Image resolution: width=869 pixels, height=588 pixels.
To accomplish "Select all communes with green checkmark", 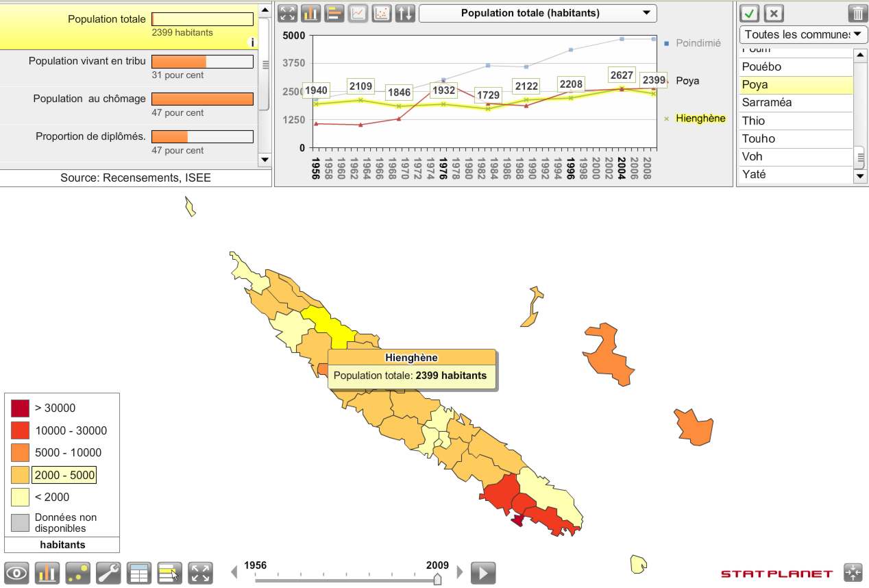I will click(x=749, y=13).
